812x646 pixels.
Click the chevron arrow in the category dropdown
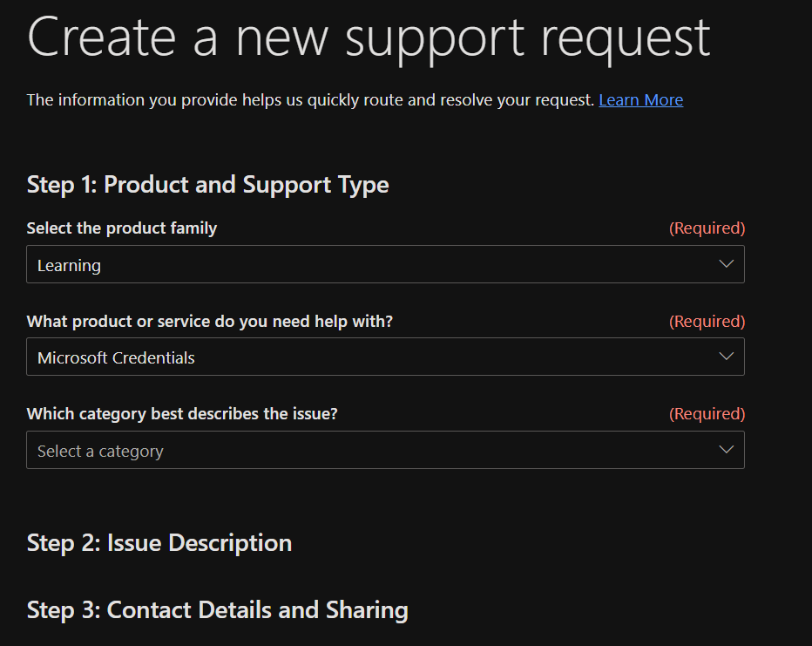pos(726,450)
